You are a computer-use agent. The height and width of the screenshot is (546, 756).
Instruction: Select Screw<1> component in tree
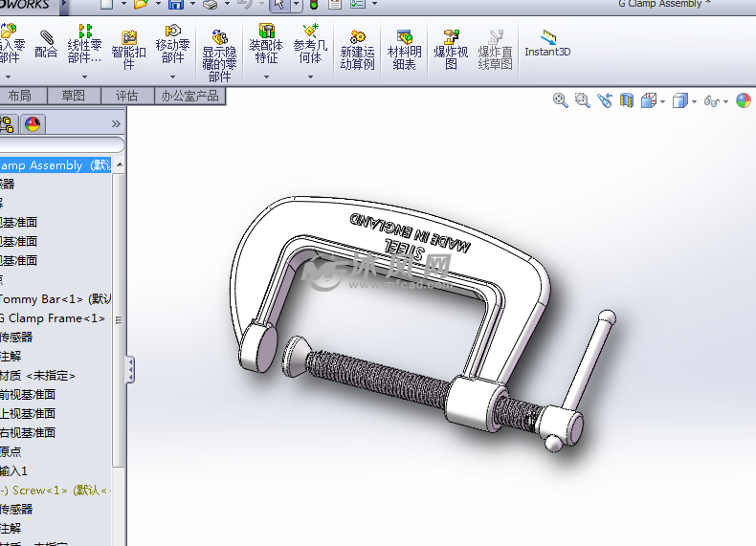[56, 491]
